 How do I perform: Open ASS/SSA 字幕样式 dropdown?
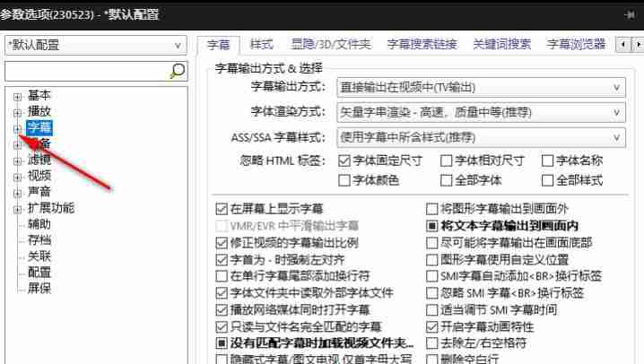click(481, 137)
